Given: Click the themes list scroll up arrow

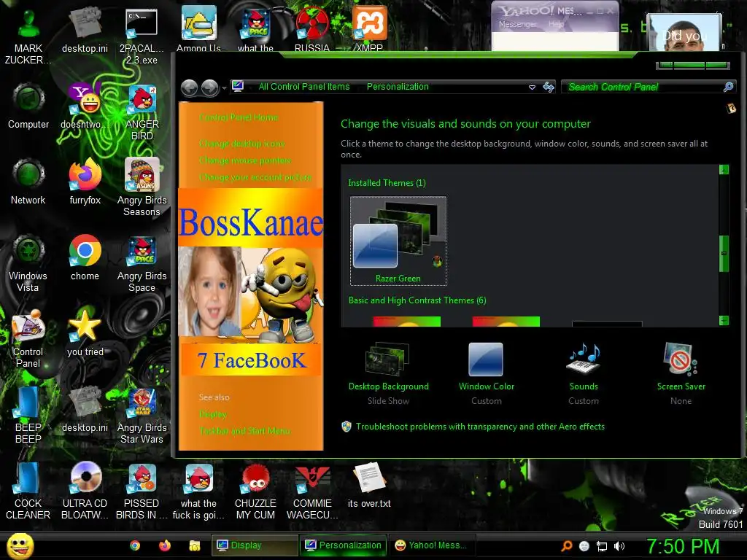Looking at the screenshot, I should [x=724, y=169].
